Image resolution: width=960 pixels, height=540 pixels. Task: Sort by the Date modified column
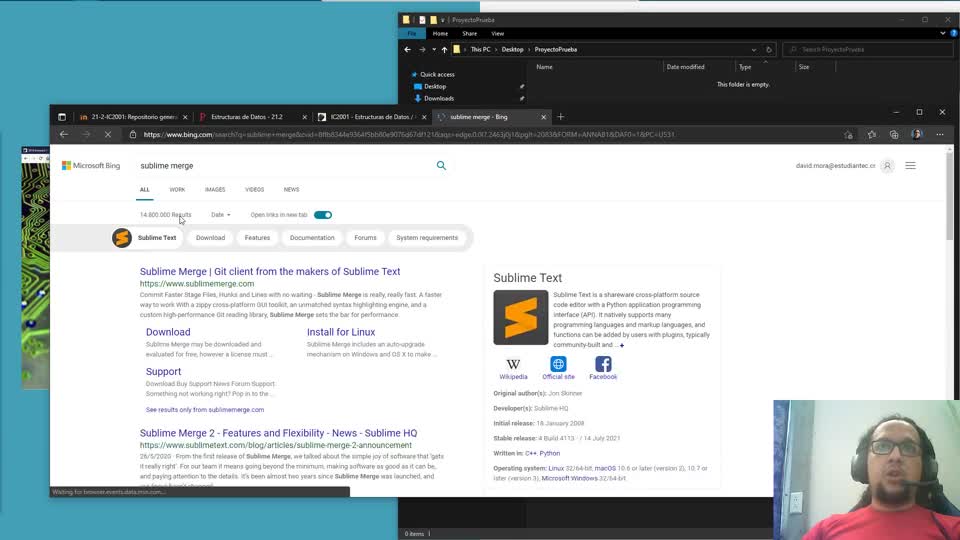pyautogui.click(x=685, y=67)
